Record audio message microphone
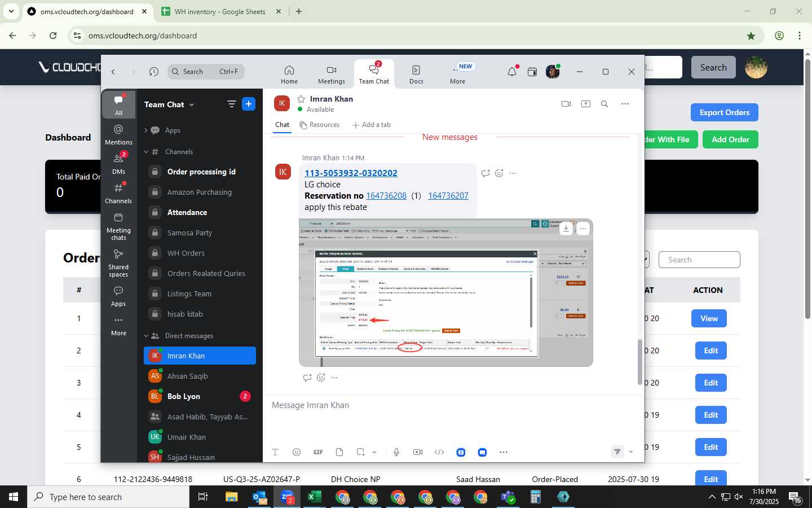Screen dimensions: 812x508 (396, 452)
